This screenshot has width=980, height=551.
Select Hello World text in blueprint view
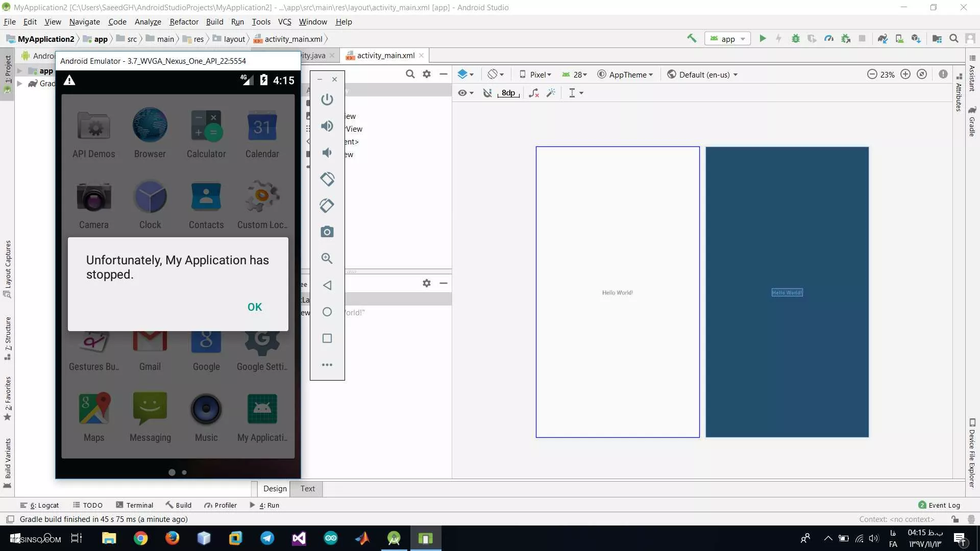pos(787,292)
